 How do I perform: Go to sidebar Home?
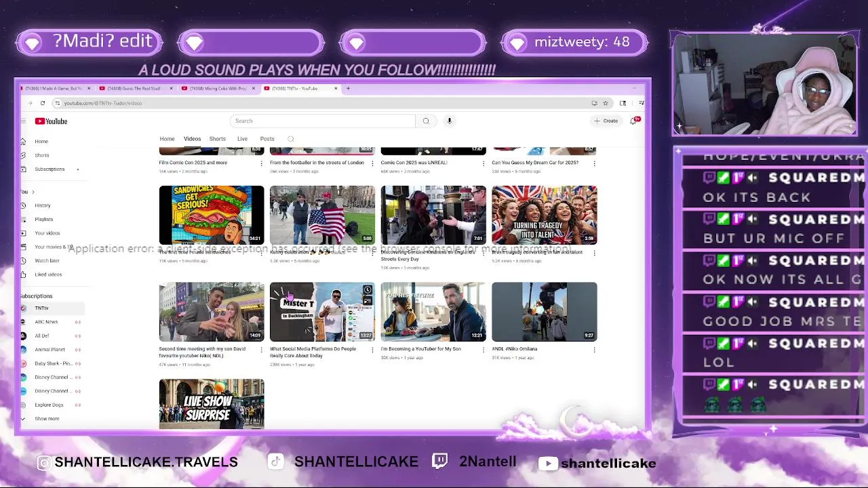pos(41,142)
